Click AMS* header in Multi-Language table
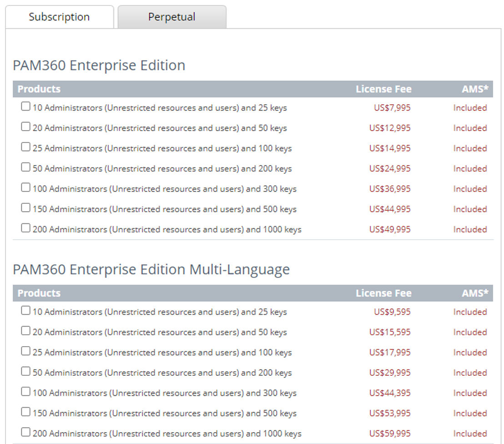 475,293
